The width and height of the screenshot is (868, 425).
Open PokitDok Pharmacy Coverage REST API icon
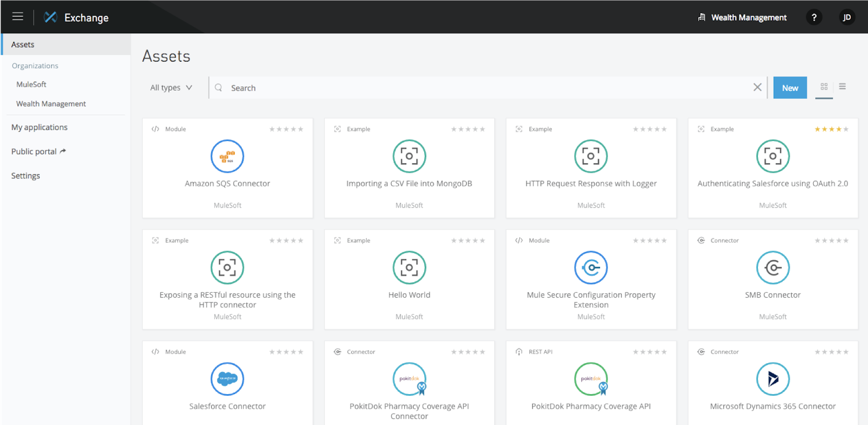(x=591, y=379)
